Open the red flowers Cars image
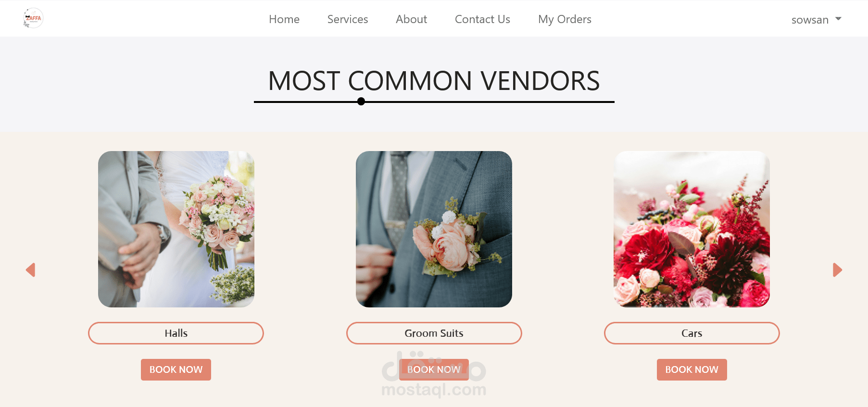868x407 pixels. tap(692, 229)
